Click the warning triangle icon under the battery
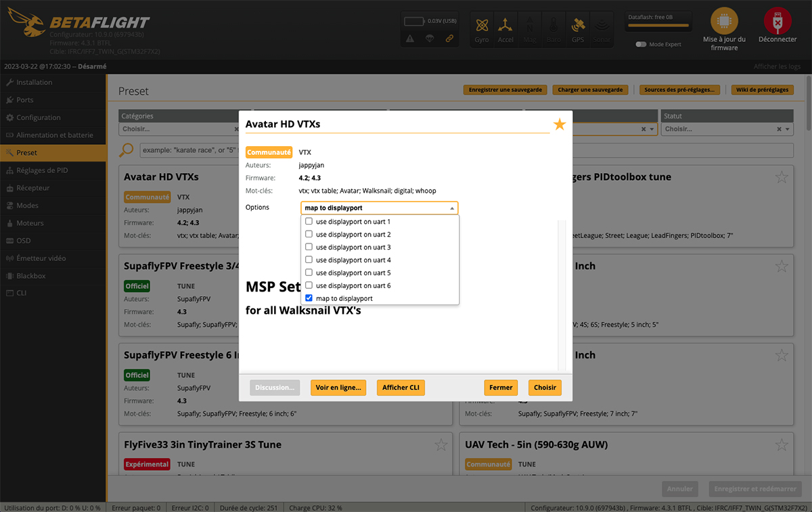The height and width of the screenshot is (512, 812). pos(411,39)
